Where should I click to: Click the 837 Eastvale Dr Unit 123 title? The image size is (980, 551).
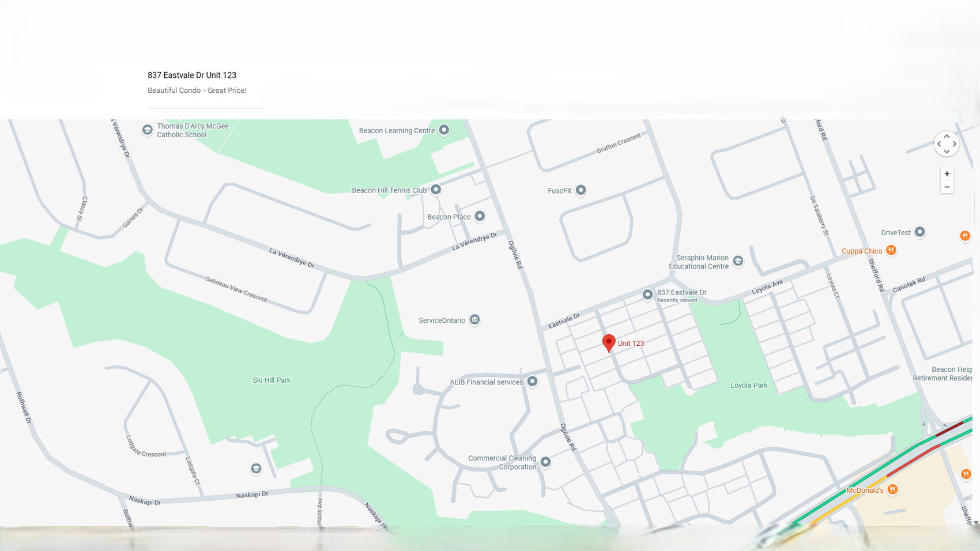(x=192, y=75)
